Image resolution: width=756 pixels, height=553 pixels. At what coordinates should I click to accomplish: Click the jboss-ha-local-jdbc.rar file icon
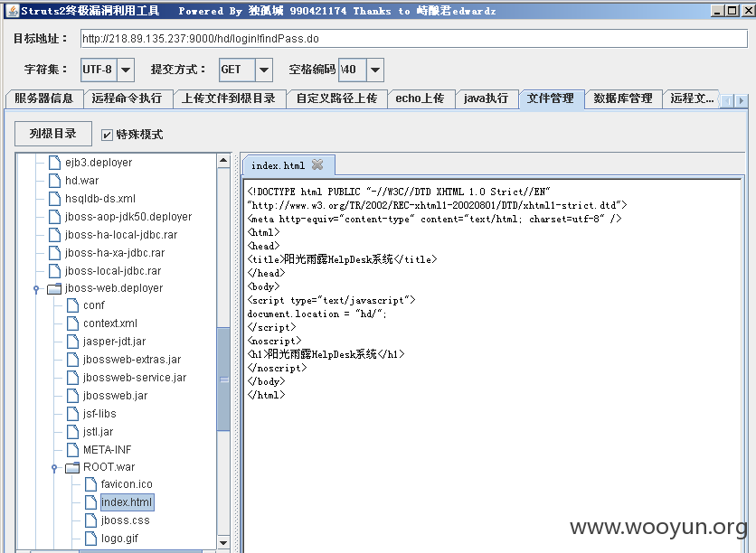[x=54, y=235]
